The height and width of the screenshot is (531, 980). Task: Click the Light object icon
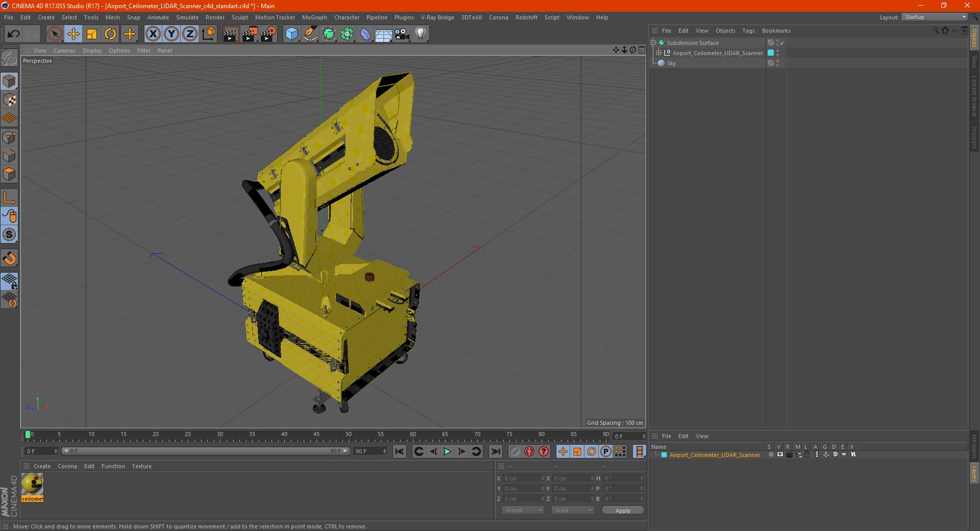pyautogui.click(x=420, y=34)
